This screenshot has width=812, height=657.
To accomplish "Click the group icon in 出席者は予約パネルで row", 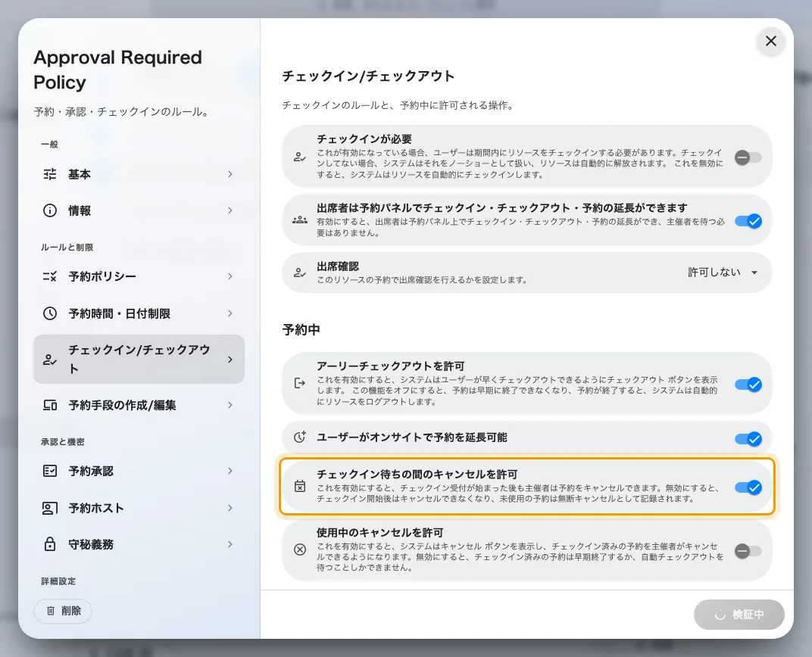I will [300, 220].
